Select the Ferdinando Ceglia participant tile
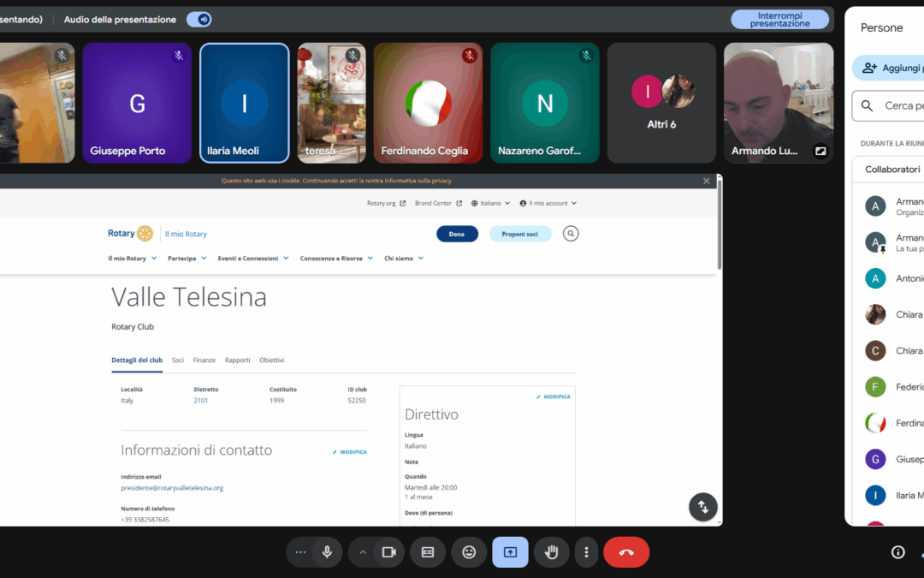 pyautogui.click(x=428, y=103)
